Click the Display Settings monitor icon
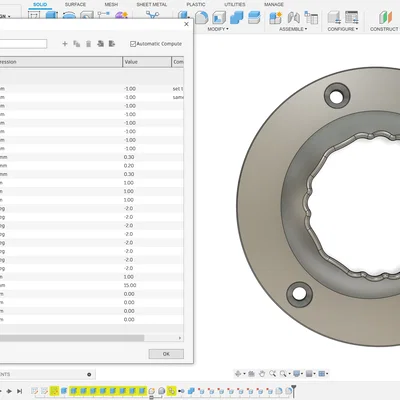 (296, 374)
